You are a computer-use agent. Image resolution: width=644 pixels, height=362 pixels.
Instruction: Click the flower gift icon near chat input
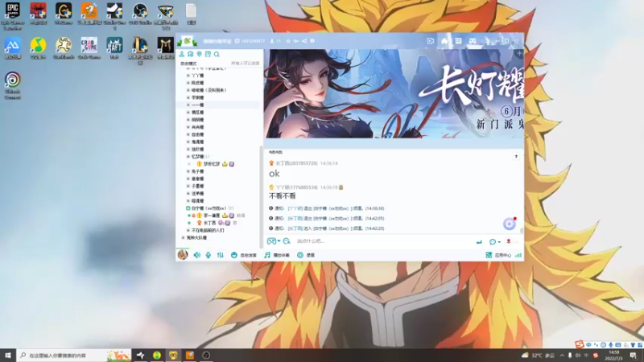coord(509,241)
